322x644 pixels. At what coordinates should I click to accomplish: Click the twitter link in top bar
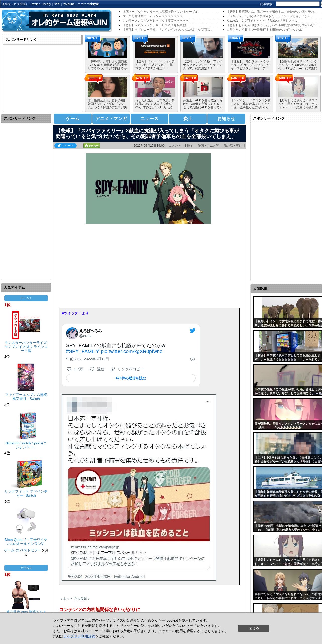click(36, 4)
